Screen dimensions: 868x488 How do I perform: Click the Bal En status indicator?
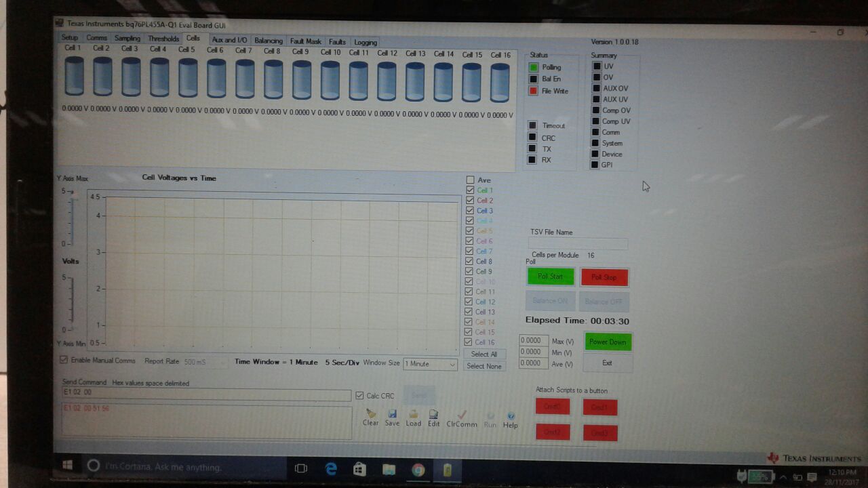[x=534, y=79]
